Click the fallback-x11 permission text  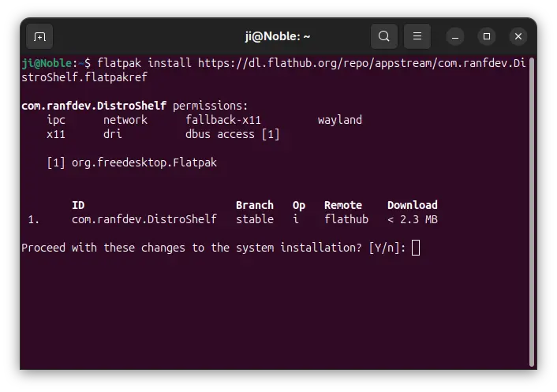(x=223, y=120)
